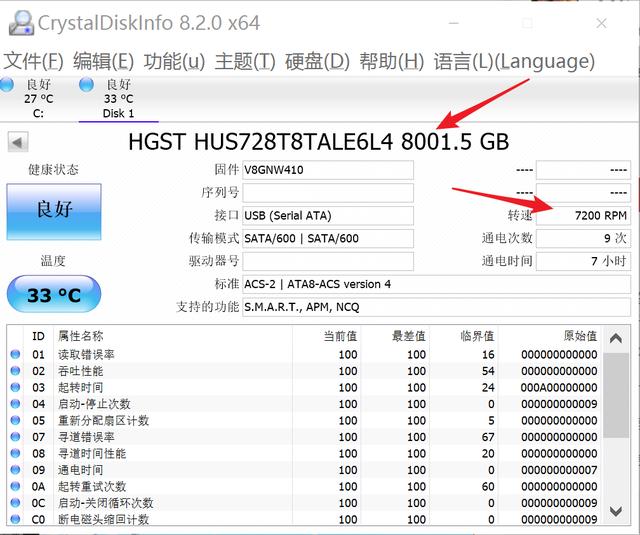Click raw value 000A00000000 of 起转时间
Screen dimensions: 640x535
pos(559,387)
